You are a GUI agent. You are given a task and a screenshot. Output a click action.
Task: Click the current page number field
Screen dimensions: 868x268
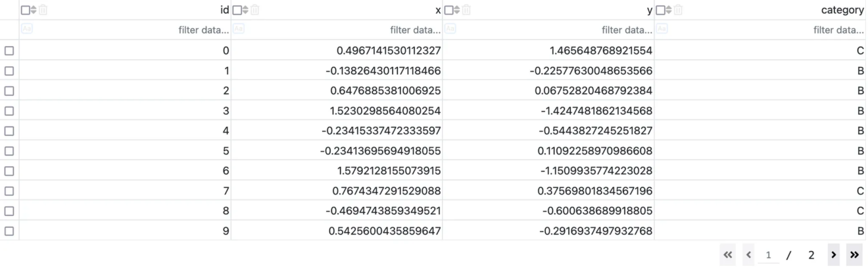(768, 255)
